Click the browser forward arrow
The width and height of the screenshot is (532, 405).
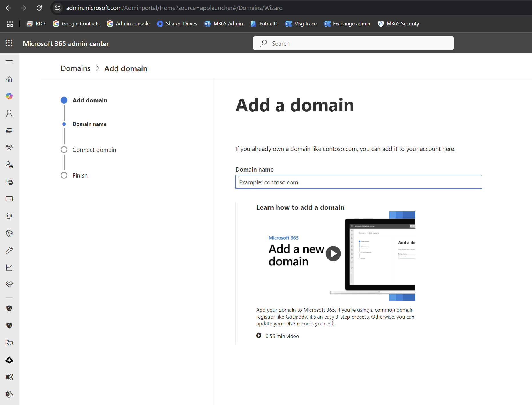pos(24,8)
